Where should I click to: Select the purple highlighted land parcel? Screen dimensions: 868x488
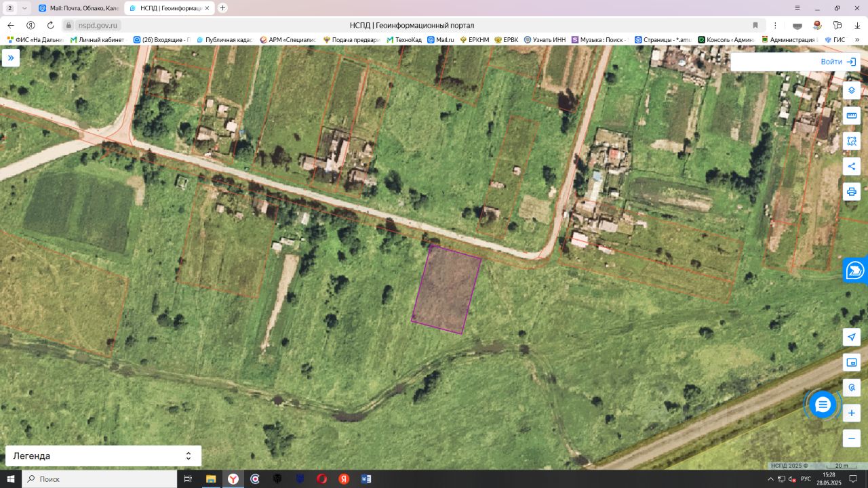446,289
